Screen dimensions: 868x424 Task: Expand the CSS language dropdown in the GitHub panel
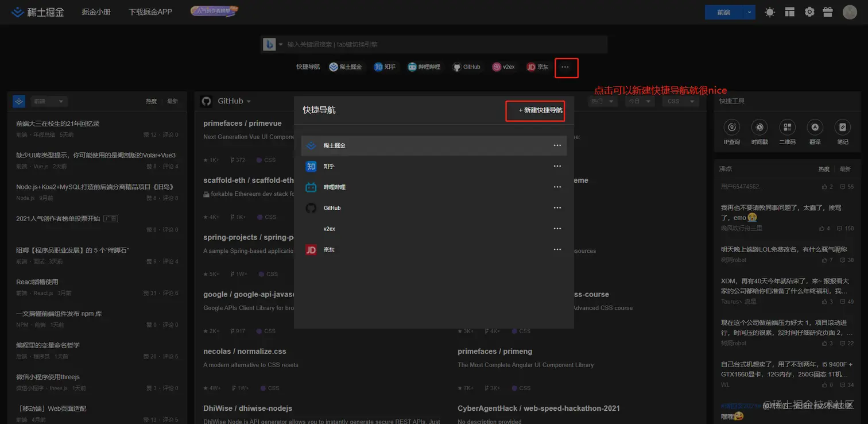click(680, 101)
